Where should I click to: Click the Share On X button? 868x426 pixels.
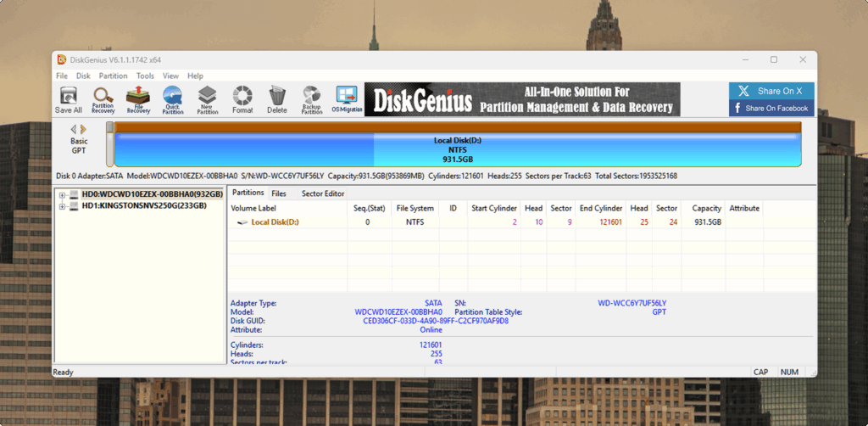click(771, 92)
